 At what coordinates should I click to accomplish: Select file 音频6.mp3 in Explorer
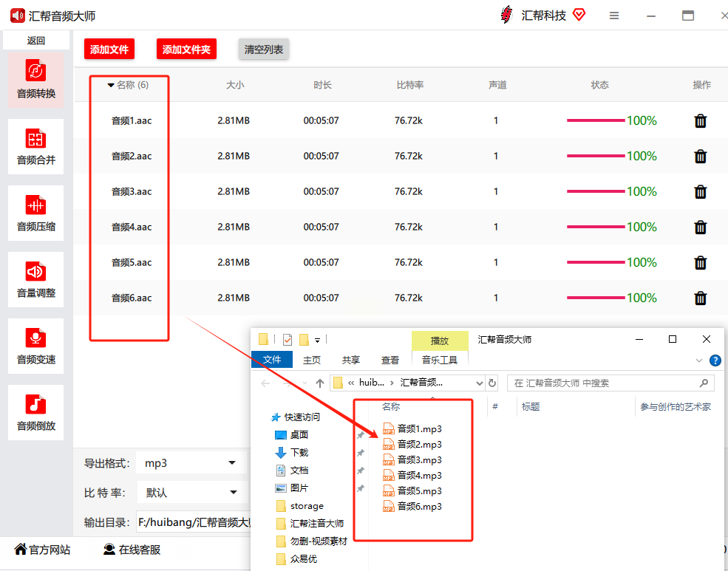point(412,506)
